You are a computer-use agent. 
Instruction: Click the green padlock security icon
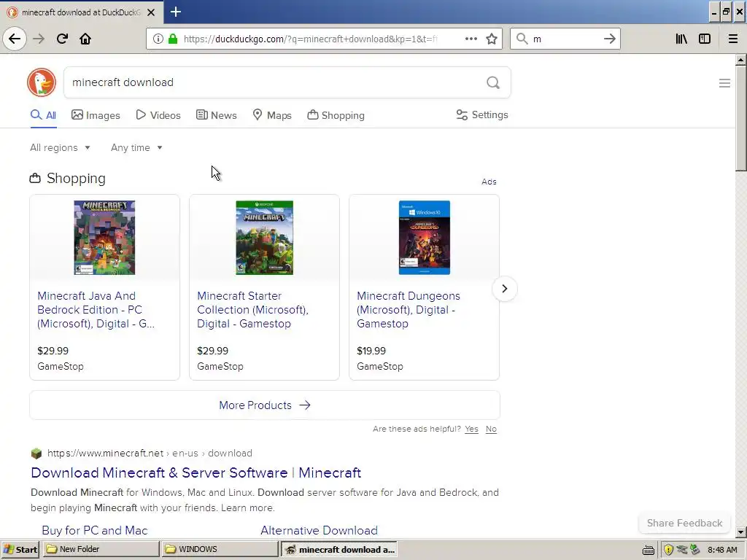[173, 39]
